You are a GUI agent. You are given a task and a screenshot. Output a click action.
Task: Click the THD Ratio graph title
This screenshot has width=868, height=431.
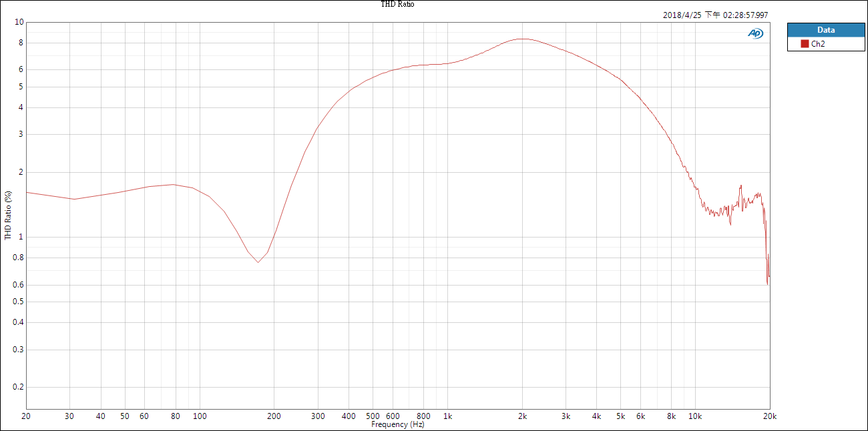[x=399, y=4]
